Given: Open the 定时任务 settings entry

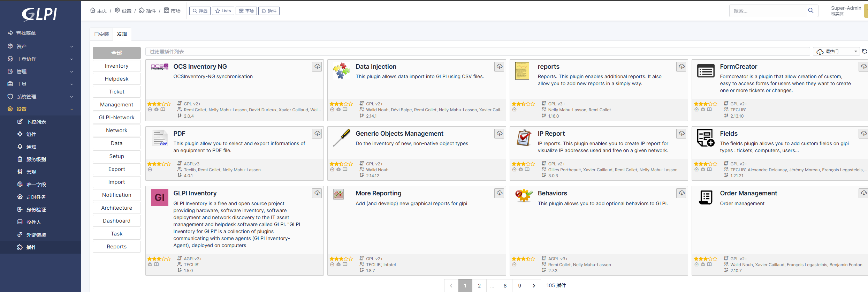Looking at the screenshot, I should pyautogui.click(x=40, y=197).
